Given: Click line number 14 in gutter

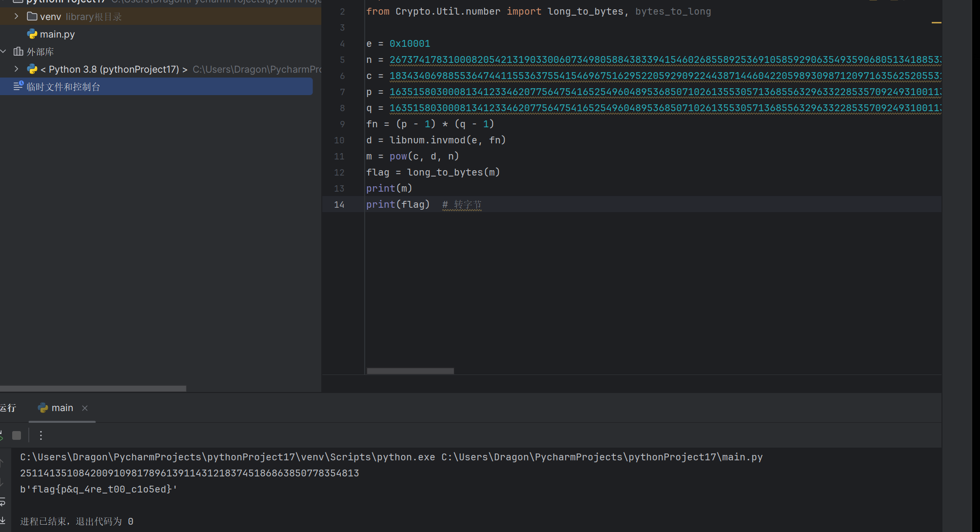Looking at the screenshot, I should 339,205.
